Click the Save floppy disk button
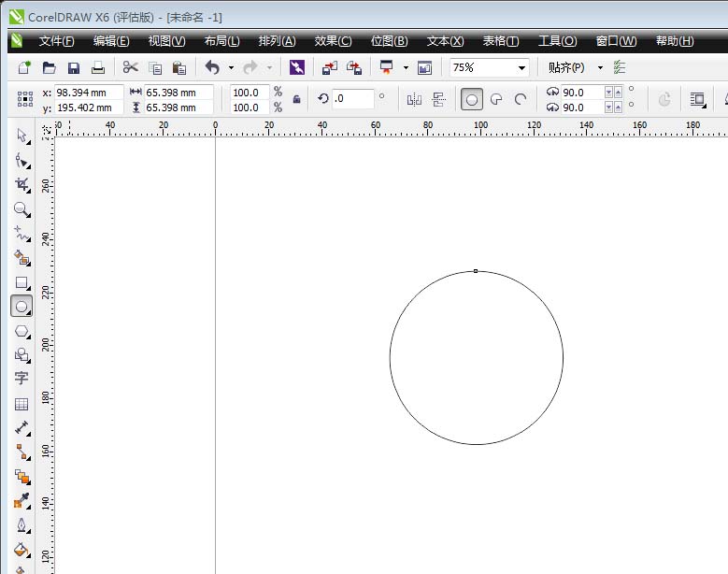This screenshot has width=728, height=574. (73, 67)
